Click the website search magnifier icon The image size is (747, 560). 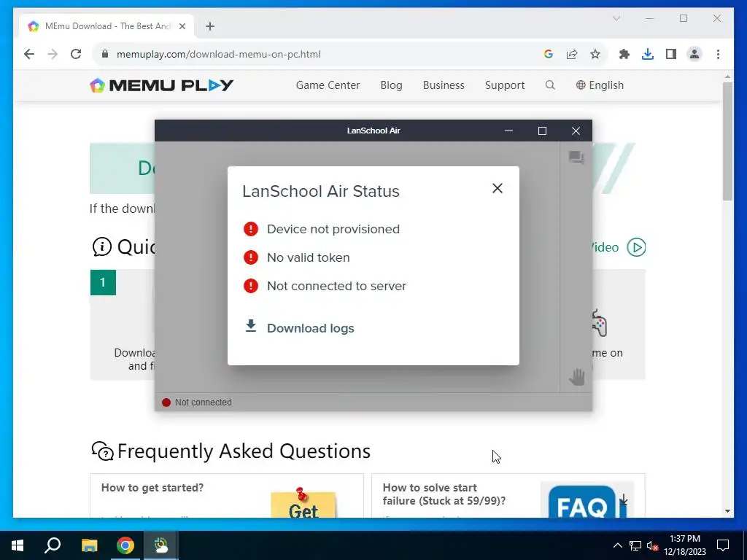pos(550,85)
